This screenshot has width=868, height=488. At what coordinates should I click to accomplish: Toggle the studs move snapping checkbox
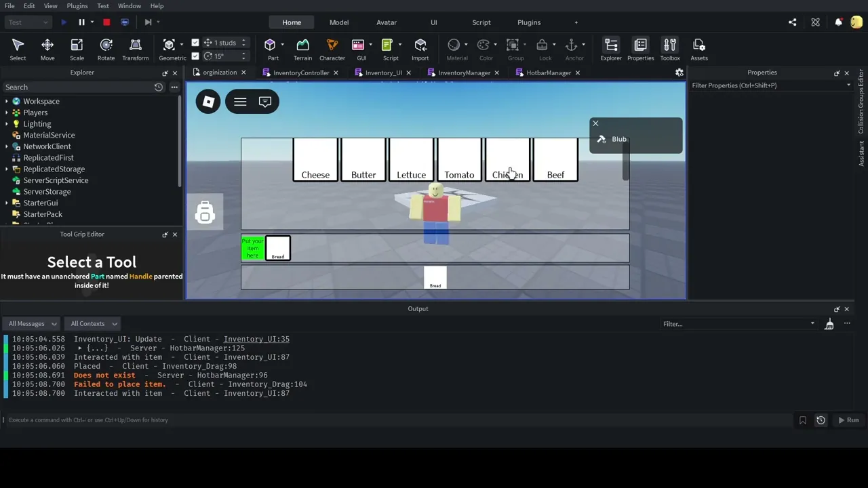click(195, 43)
